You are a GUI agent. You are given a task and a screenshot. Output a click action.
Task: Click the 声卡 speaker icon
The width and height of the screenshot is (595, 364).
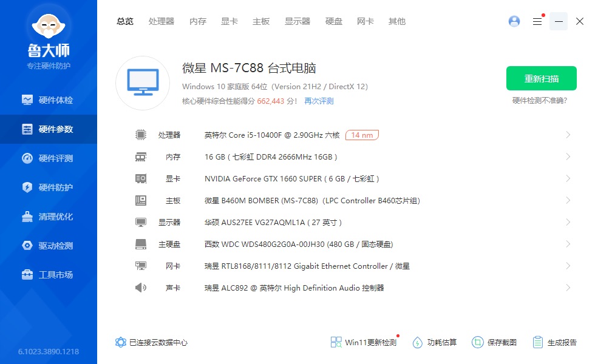click(x=141, y=288)
